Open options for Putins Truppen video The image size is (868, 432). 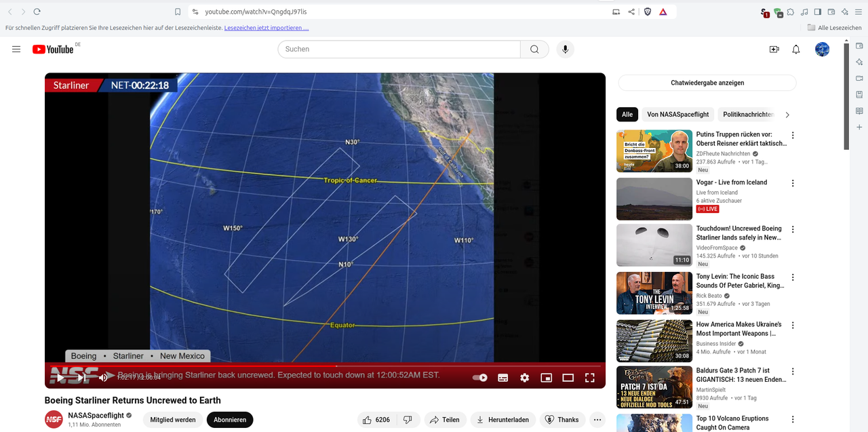pos(793,135)
